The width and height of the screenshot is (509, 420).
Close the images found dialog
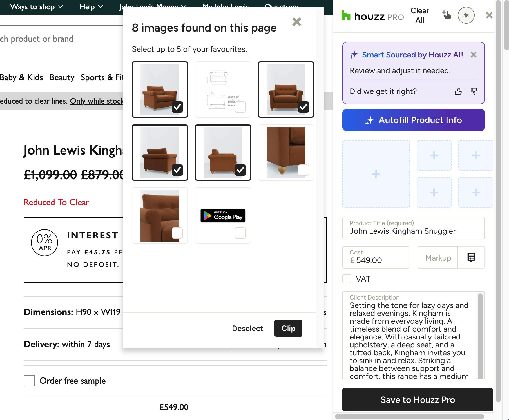tap(297, 22)
